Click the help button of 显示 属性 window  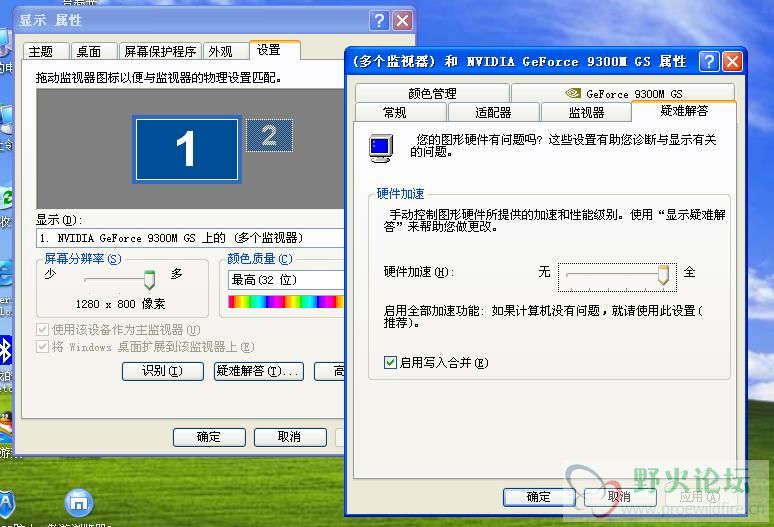click(379, 21)
